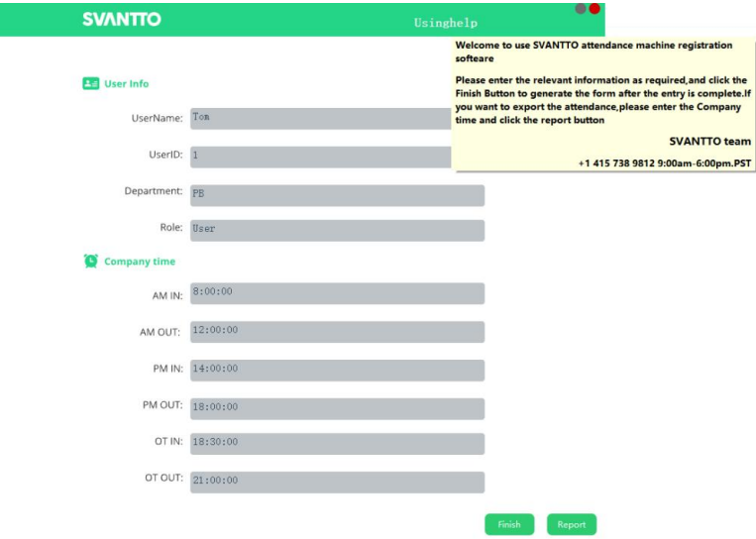Screen dimensions: 756x539
Task: Click the AM IN: label
Action: (x=167, y=295)
